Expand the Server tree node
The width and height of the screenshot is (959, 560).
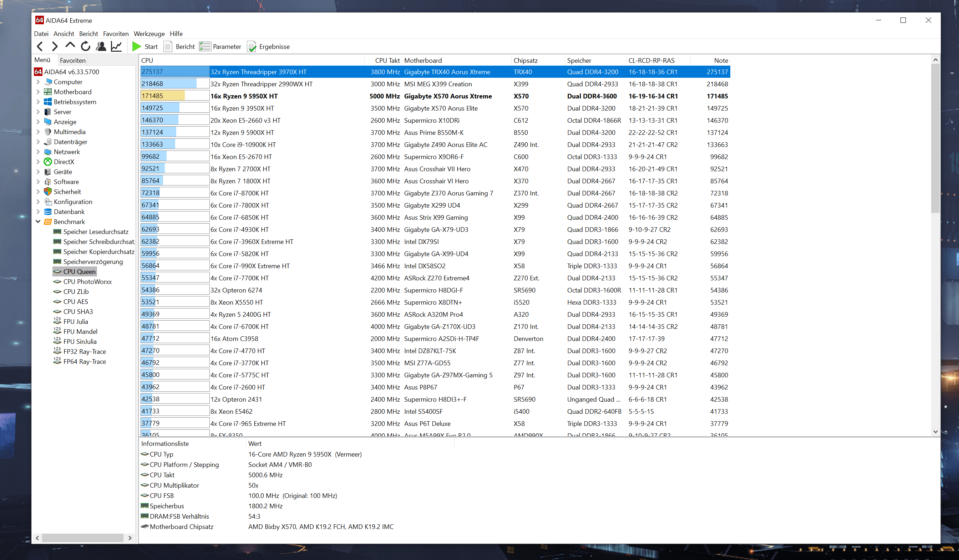click(x=38, y=112)
